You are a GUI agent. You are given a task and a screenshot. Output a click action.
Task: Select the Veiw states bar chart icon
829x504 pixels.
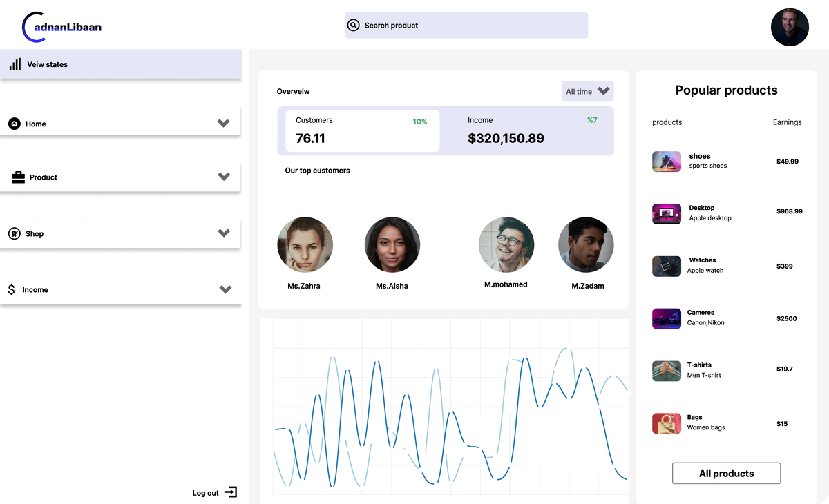coord(15,64)
